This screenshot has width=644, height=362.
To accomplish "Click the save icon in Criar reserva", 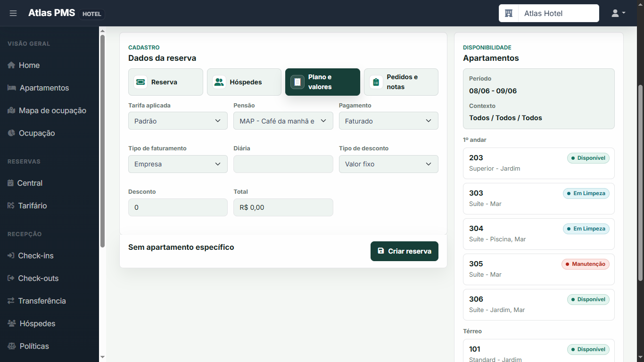I will pyautogui.click(x=381, y=251).
